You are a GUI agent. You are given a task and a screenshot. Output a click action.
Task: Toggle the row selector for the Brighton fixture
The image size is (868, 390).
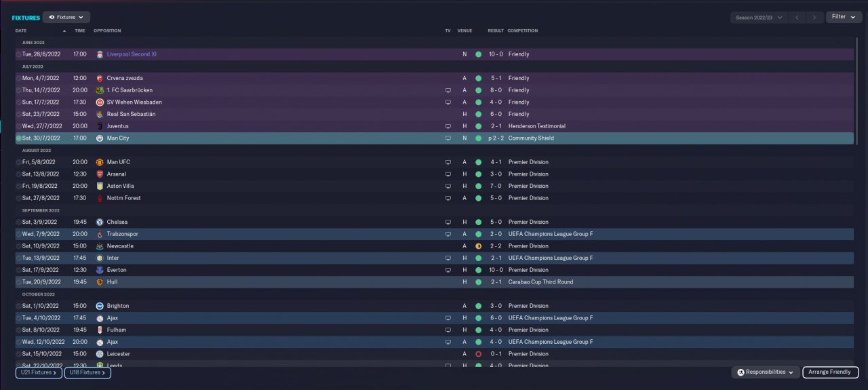coord(19,306)
